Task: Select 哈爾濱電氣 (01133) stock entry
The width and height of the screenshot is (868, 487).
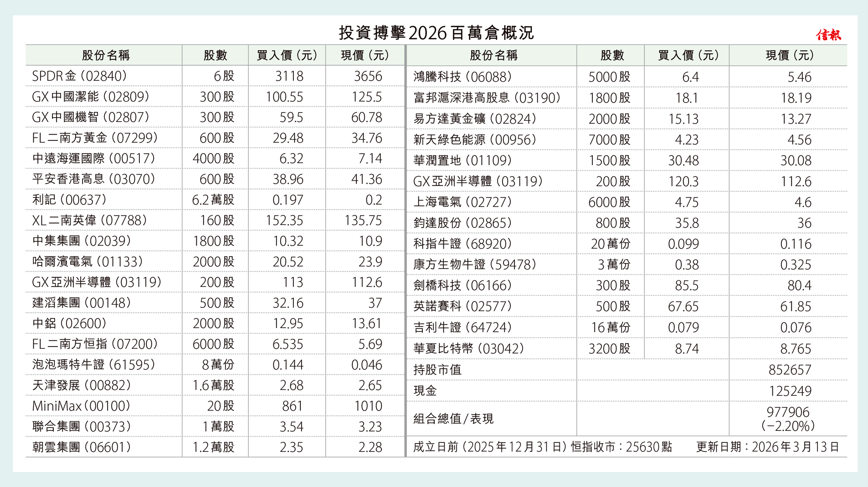Action: point(88,262)
